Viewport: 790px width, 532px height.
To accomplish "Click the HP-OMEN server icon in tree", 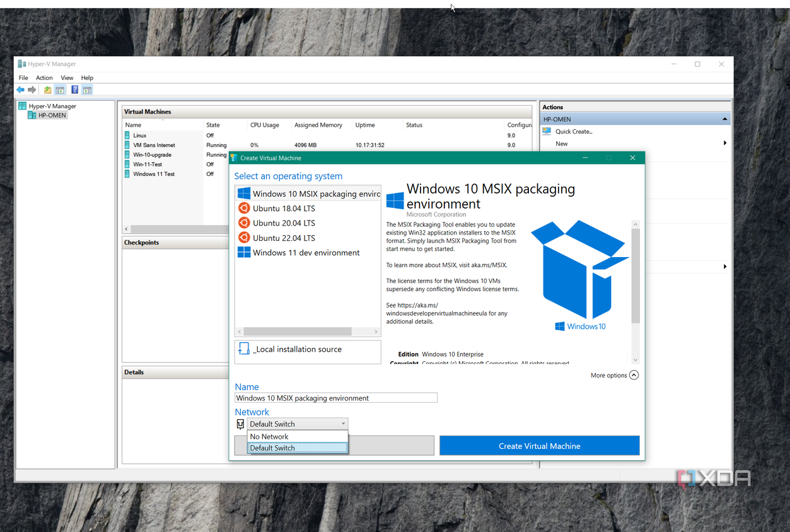I will point(32,115).
